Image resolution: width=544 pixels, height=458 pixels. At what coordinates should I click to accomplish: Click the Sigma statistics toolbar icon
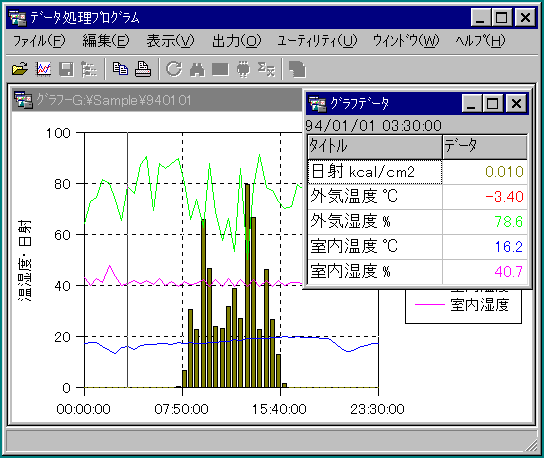point(266,69)
